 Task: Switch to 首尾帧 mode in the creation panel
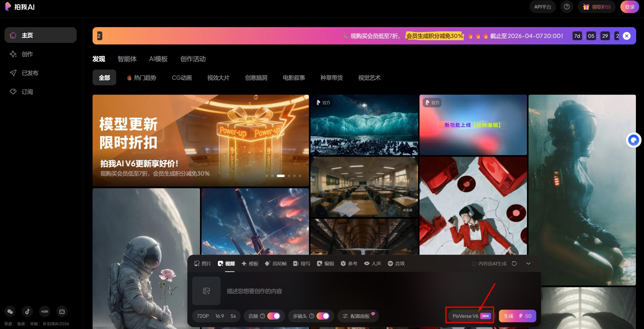276,263
